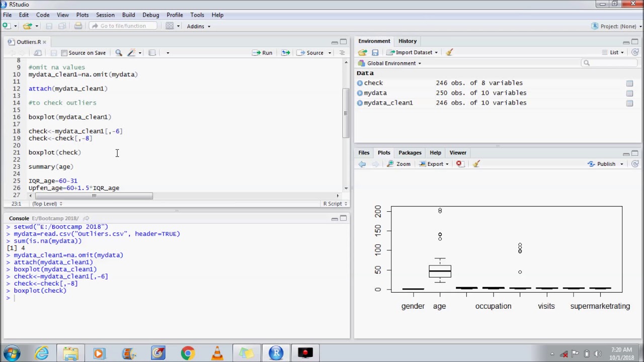Open the Addins dropdown
This screenshot has height=362, width=644.
click(x=198, y=26)
